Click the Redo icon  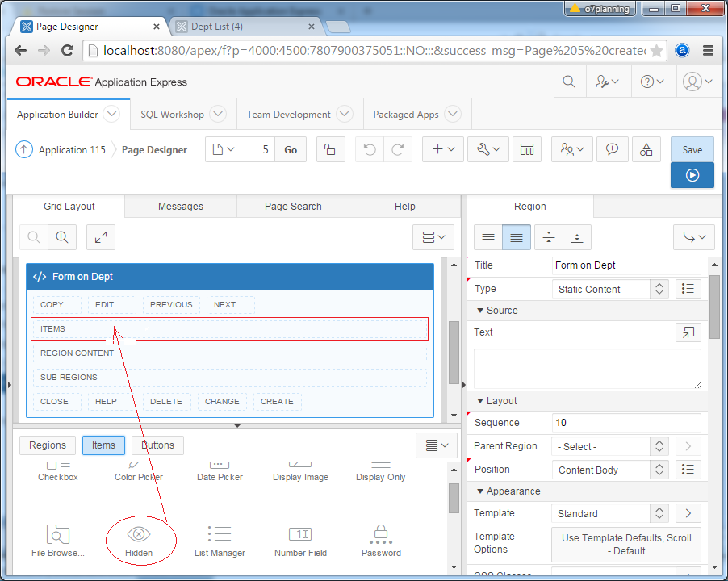tap(398, 149)
